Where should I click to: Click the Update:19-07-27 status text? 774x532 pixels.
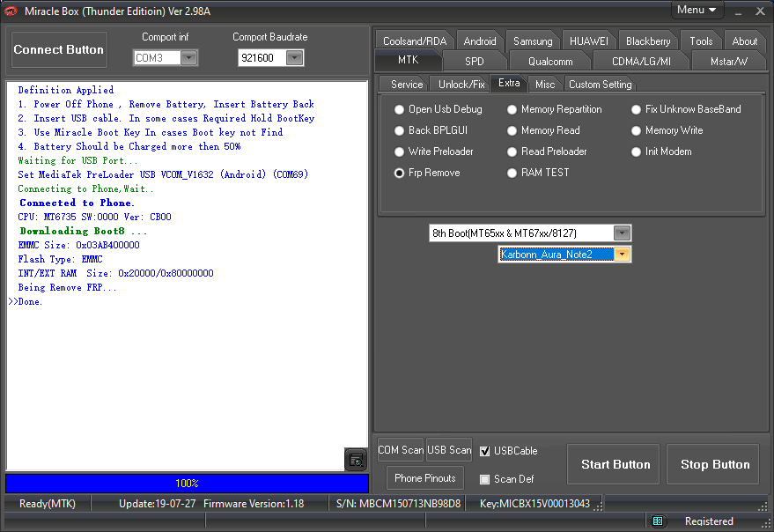(158, 504)
